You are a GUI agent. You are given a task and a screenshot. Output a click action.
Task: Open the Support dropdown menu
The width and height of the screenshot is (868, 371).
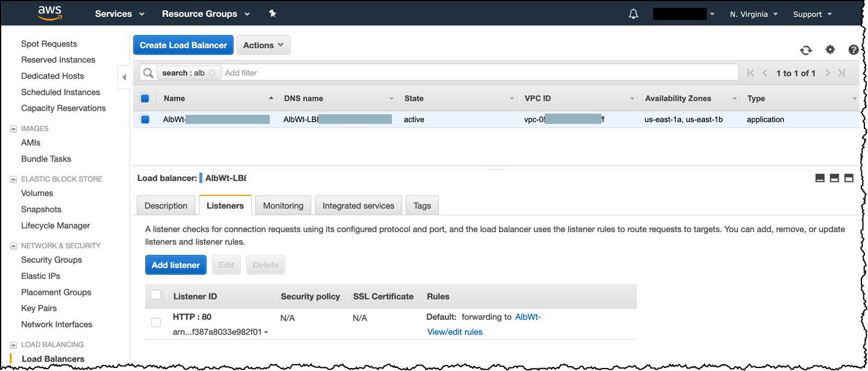tap(813, 14)
